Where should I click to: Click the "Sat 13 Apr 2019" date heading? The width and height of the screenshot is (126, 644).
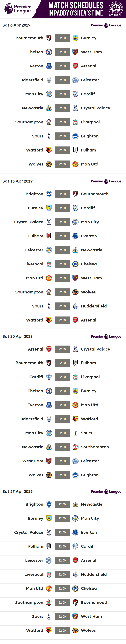[x=18, y=181]
